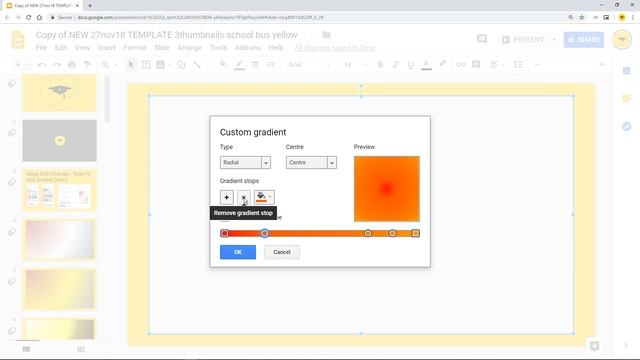Open the Format menu
Screen dimensions: 640x360
135,48
